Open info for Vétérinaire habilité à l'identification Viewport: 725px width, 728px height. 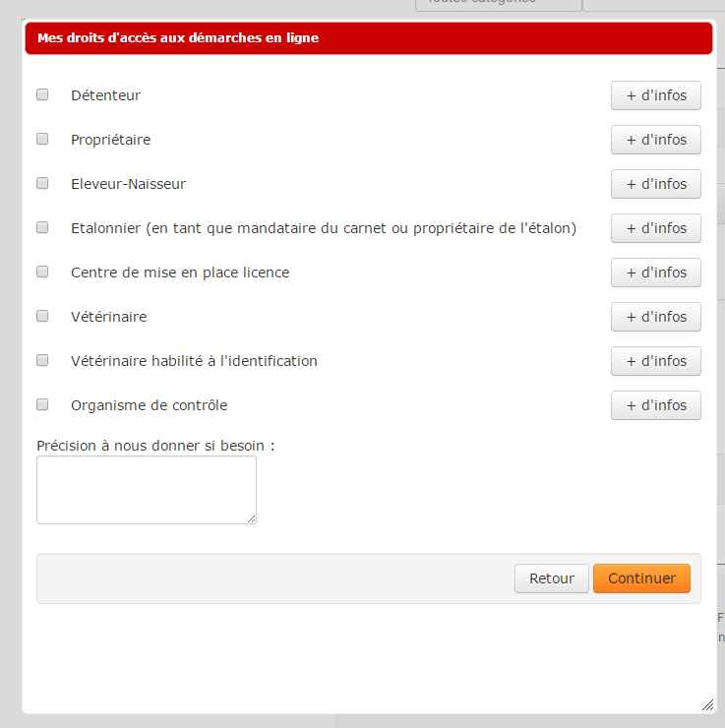click(x=655, y=361)
